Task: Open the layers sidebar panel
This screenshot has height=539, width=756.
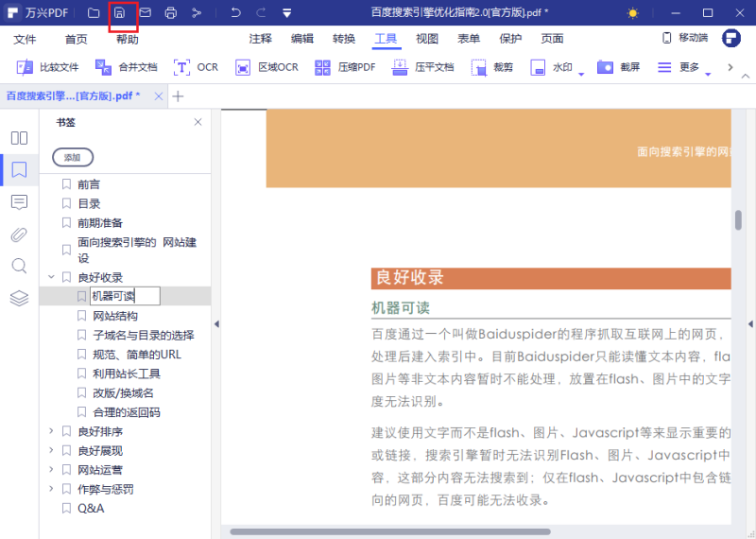Action: (x=19, y=298)
